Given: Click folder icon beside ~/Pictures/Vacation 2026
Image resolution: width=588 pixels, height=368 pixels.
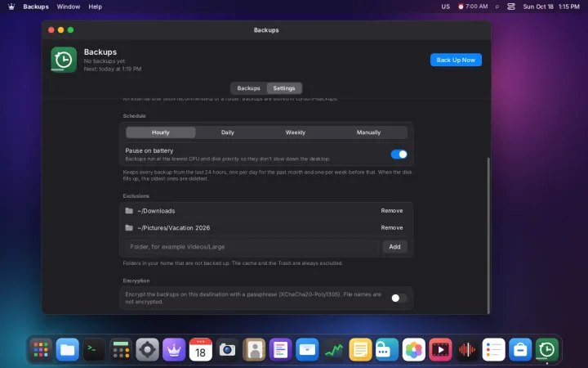Looking at the screenshot, I should (129, 227).
